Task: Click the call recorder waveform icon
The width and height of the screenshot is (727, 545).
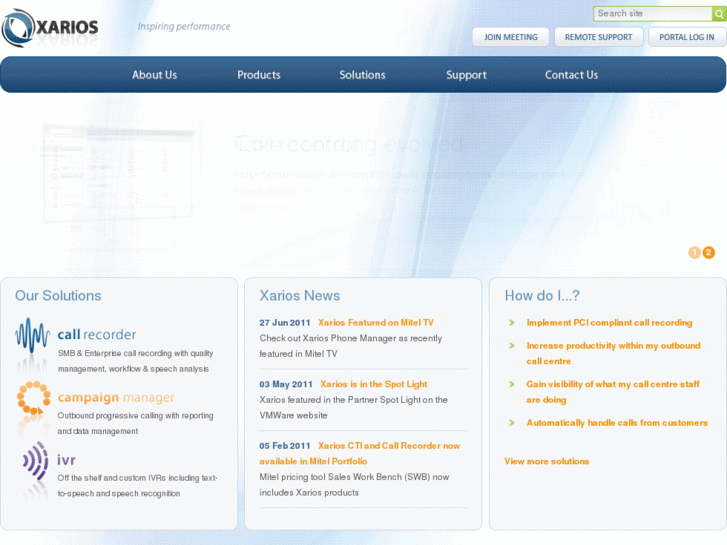Action: 32,335
